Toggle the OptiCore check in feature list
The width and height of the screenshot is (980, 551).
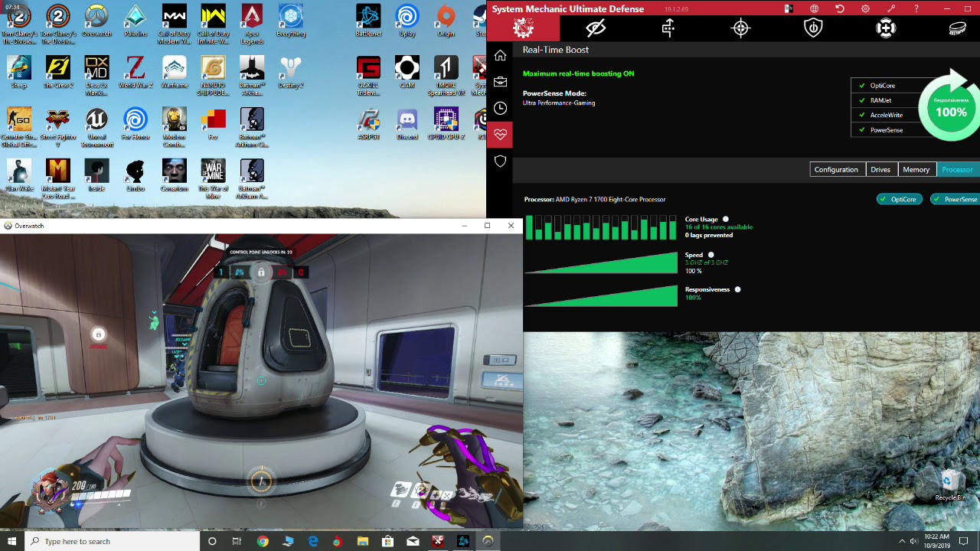pyautogui.click(x=862, y=86)
